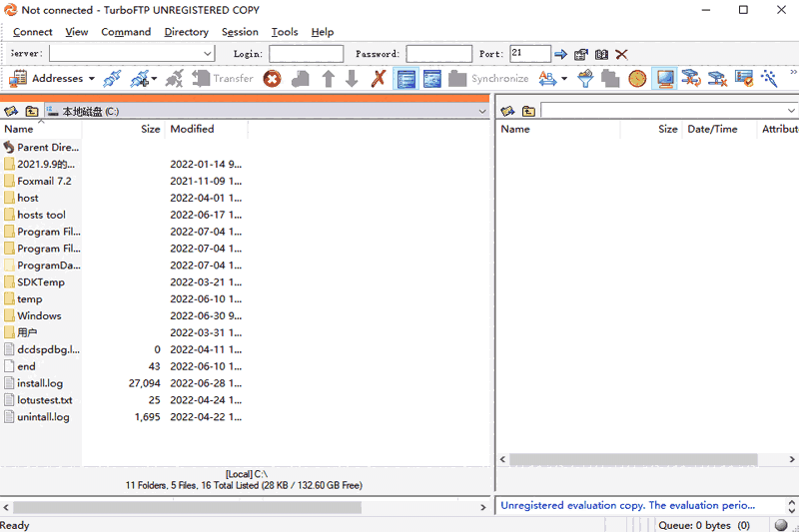Open the Session menu
Screen dimensions: 799x532
(240, 32)
